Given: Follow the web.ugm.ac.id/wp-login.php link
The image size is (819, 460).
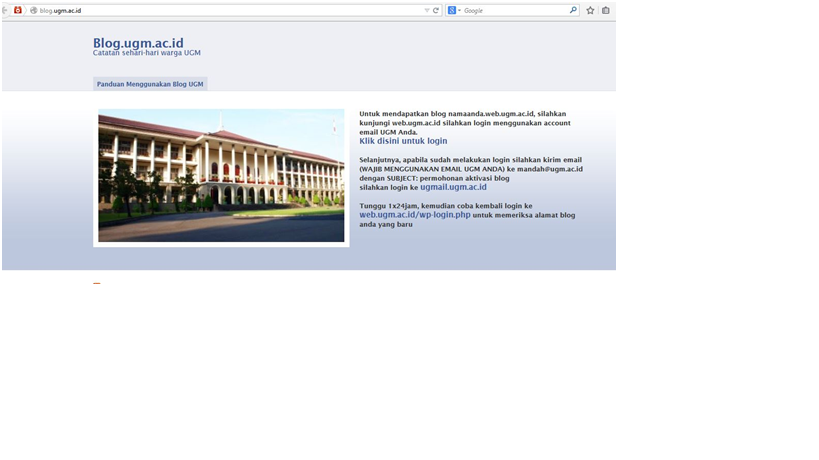Looking at the screenshot, I should point(415,215).
